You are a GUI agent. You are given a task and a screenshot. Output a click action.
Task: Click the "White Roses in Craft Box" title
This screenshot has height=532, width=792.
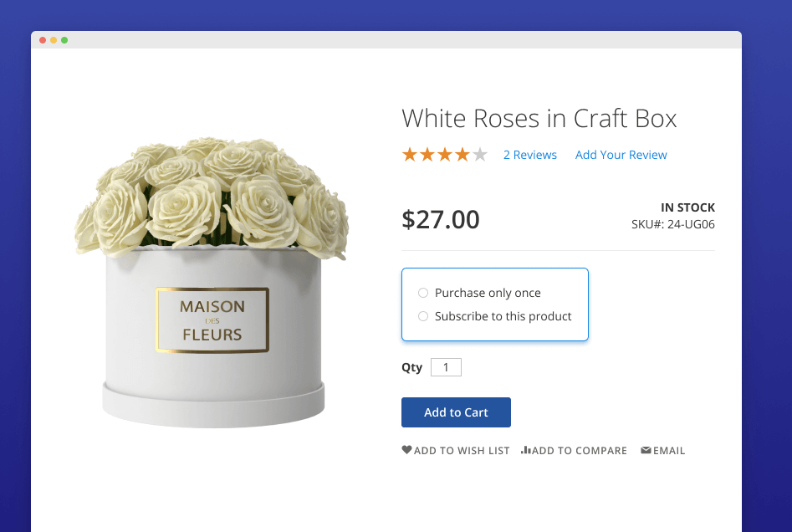pyautogui.click(x=539, y=119)
